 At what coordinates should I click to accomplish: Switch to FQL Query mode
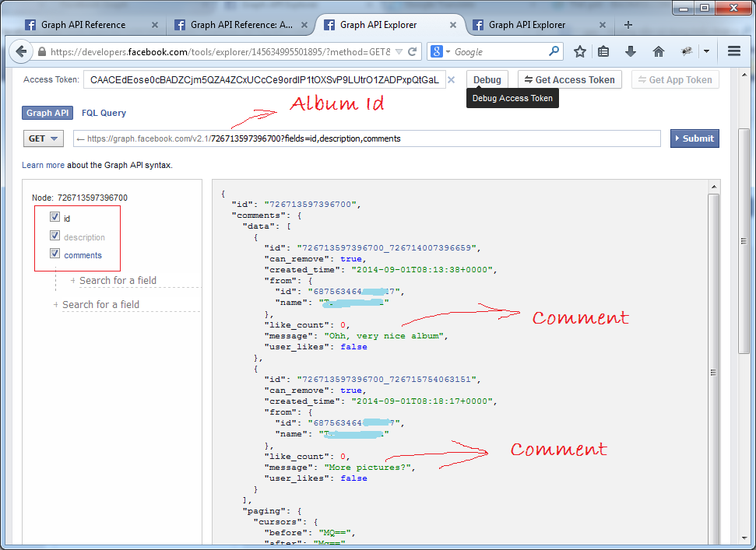pyautogui.click(x=104, y=113)
